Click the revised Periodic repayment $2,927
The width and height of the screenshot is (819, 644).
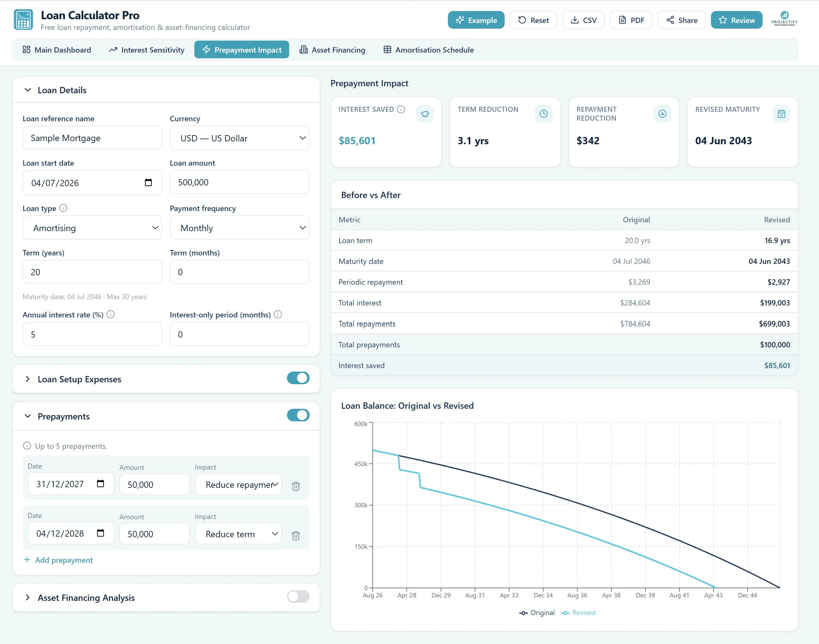tap(779, 282)
